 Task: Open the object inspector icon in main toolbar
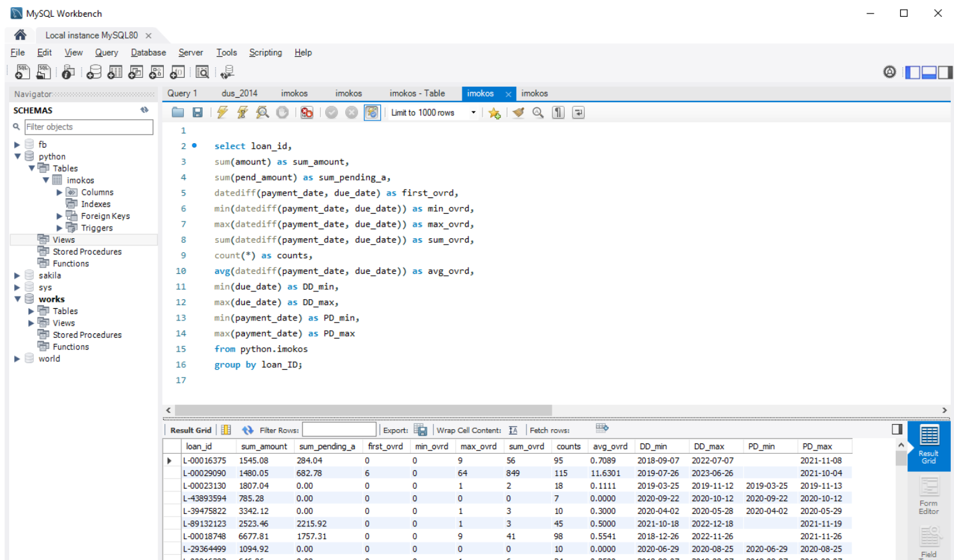tap(68, 72)
